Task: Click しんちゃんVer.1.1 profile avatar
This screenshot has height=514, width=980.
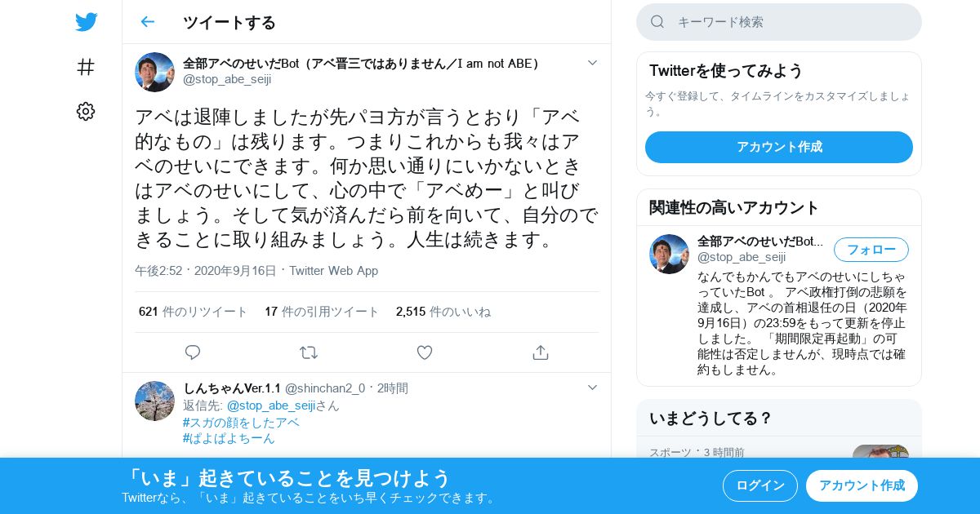Action: (154, 401)
